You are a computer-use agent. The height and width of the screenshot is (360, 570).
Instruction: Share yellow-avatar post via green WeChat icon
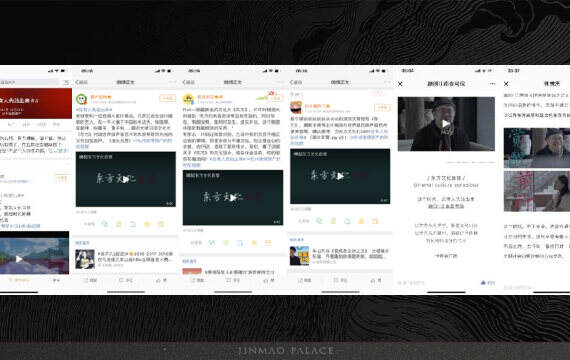click(x=212, y=243)
